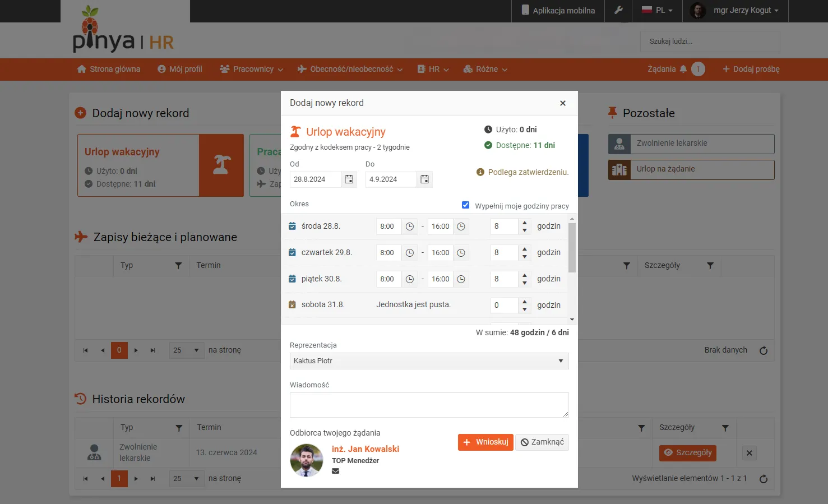Open calendar picker for Od date
This screenshot has width=828, height=504.
click(349, 179)
